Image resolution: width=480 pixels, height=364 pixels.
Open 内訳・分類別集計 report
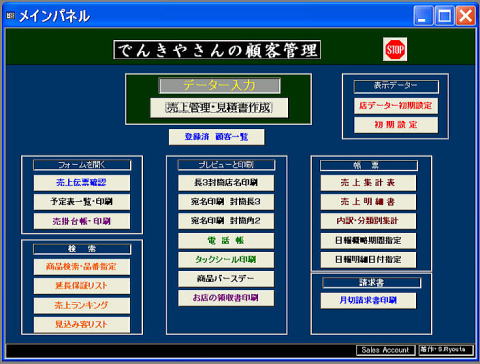(368, 221)
